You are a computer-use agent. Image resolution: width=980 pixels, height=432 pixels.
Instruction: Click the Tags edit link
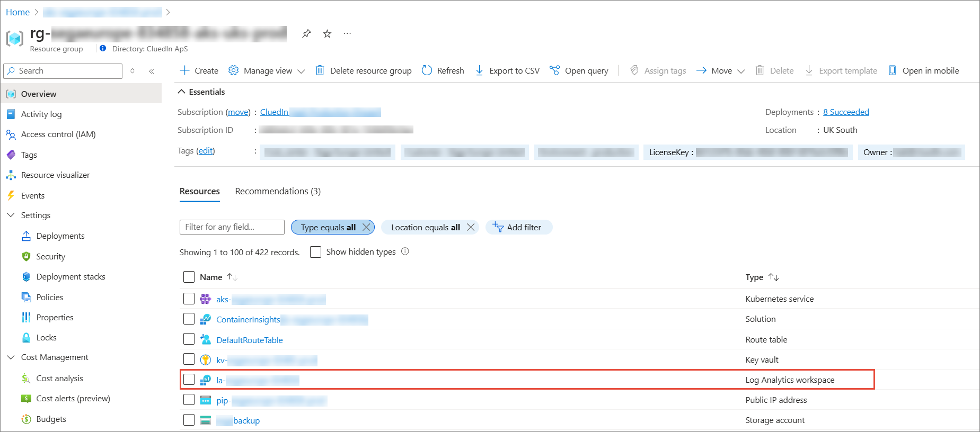[205, 151]
